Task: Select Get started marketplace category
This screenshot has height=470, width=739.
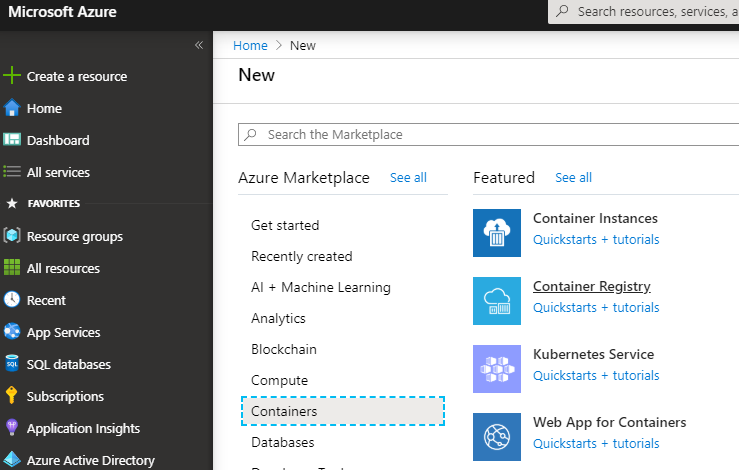Action: 285,225
